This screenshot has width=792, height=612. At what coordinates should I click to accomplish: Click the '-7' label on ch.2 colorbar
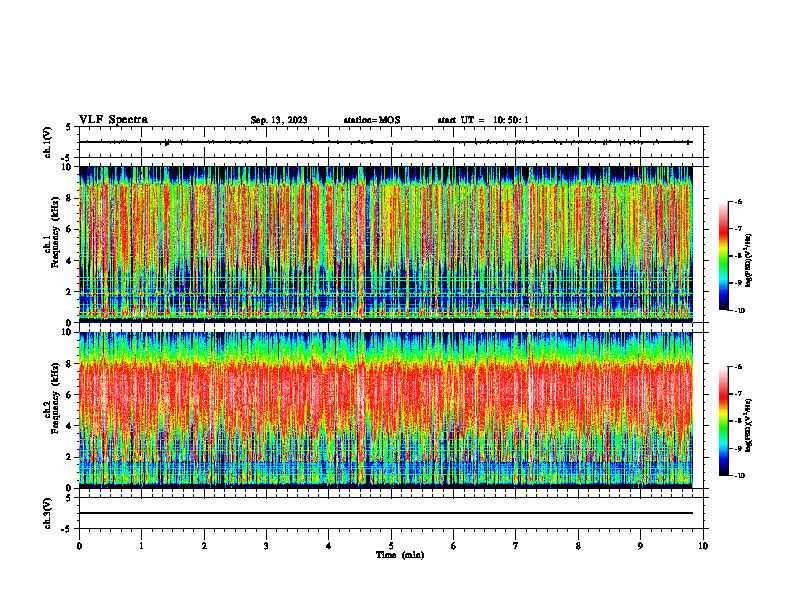738,394
